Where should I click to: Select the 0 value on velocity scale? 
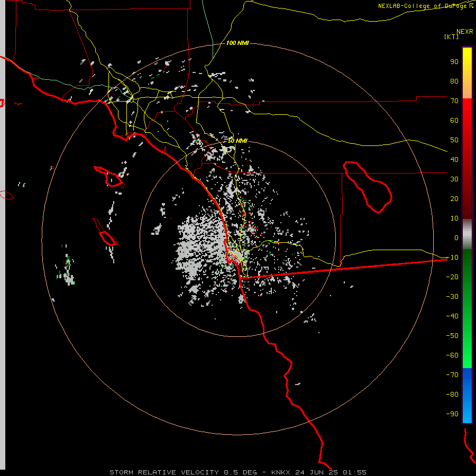[x=456, y=238]
